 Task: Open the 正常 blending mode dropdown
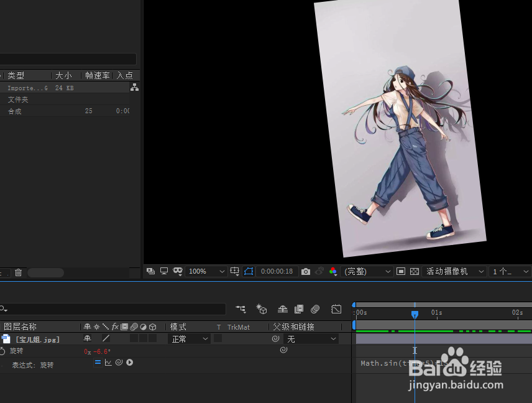[189, 339]
